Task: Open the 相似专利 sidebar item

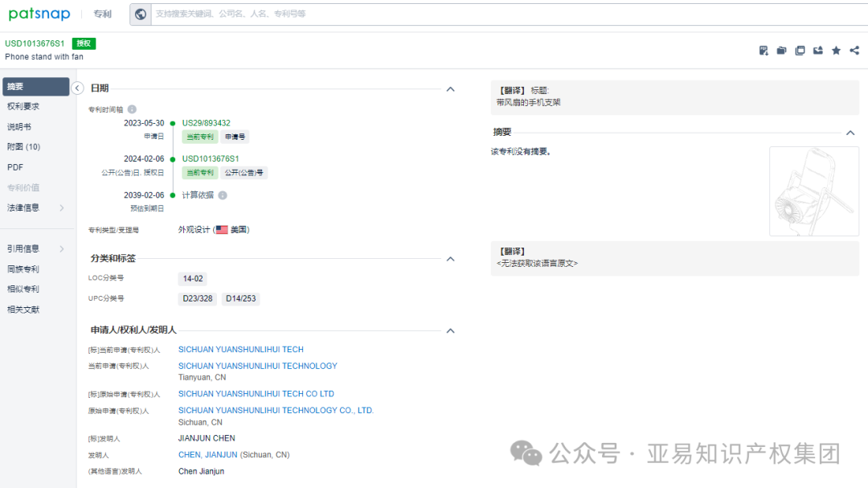Action: pyautogui.click(x=23, y=289)
